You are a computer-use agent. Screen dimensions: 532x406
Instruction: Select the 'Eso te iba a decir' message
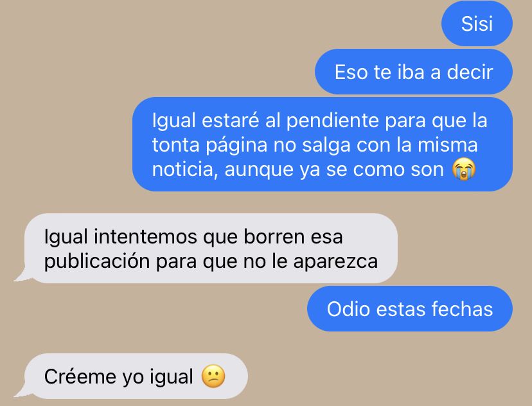click(x=414, y=72)
